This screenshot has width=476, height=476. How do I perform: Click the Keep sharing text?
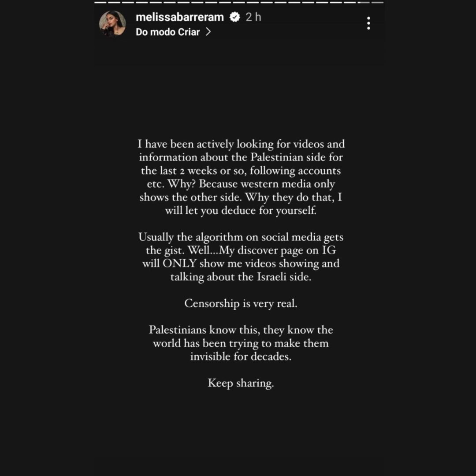click(x=241, y=383)
